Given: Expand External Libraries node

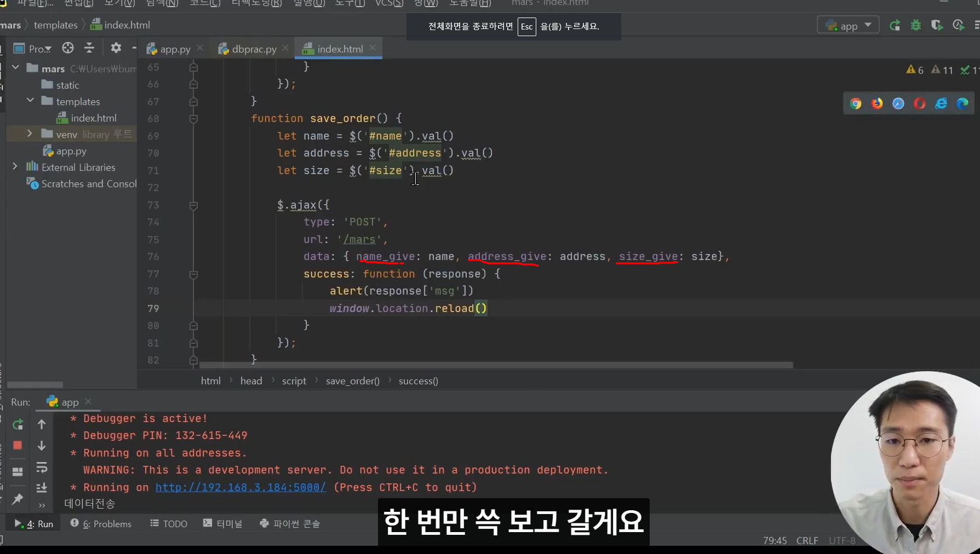Looking at the screenshot, I should pyautogui.click(x=15, y=166).
